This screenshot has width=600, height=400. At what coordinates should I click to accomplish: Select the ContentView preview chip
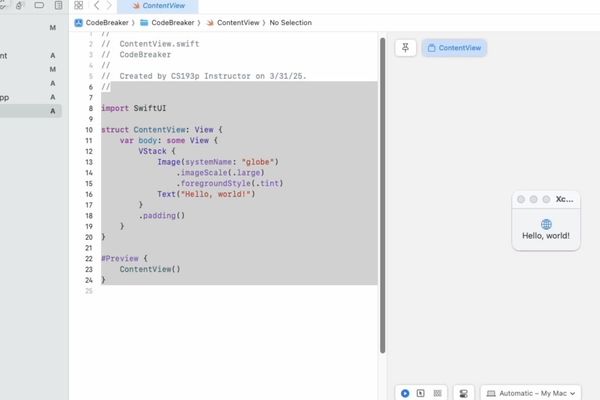point(454,48)
